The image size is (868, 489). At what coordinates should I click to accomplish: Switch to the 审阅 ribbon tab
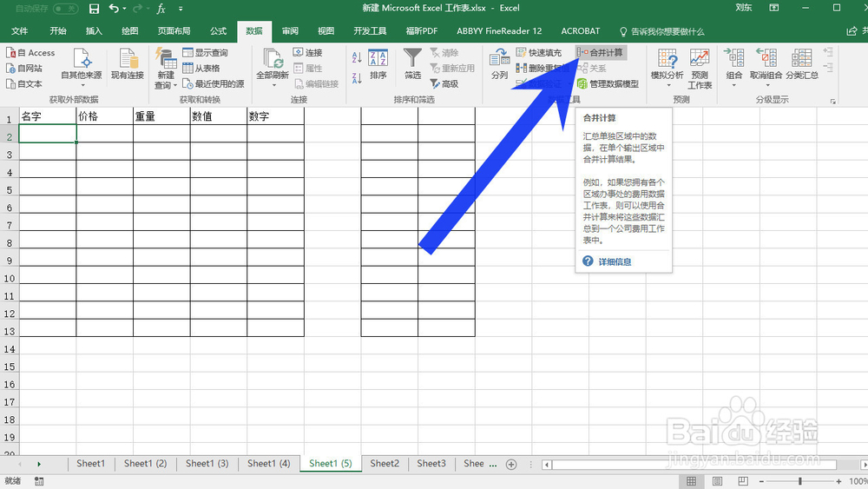click(x=290, y=31)
